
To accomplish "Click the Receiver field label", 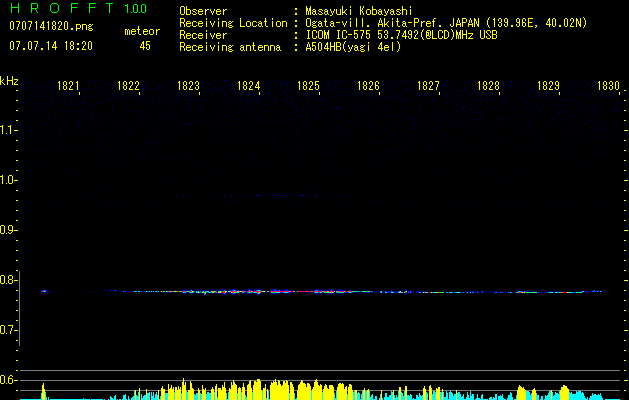I will tap(203, 35).
